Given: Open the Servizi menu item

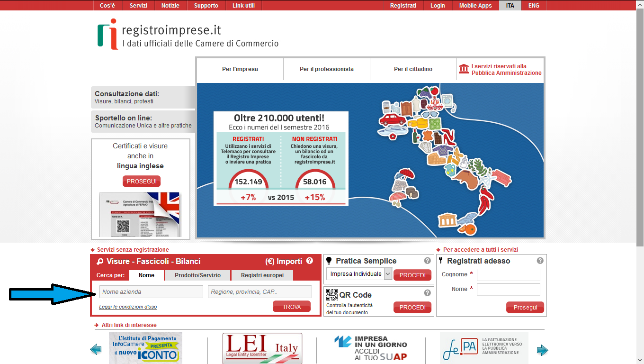Looking at the screenshot, I should tap(138, 6).
